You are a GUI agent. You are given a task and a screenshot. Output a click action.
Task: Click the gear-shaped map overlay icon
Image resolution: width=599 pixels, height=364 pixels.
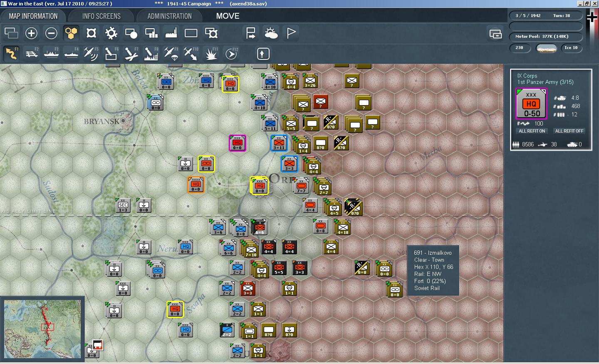point(111,33)
